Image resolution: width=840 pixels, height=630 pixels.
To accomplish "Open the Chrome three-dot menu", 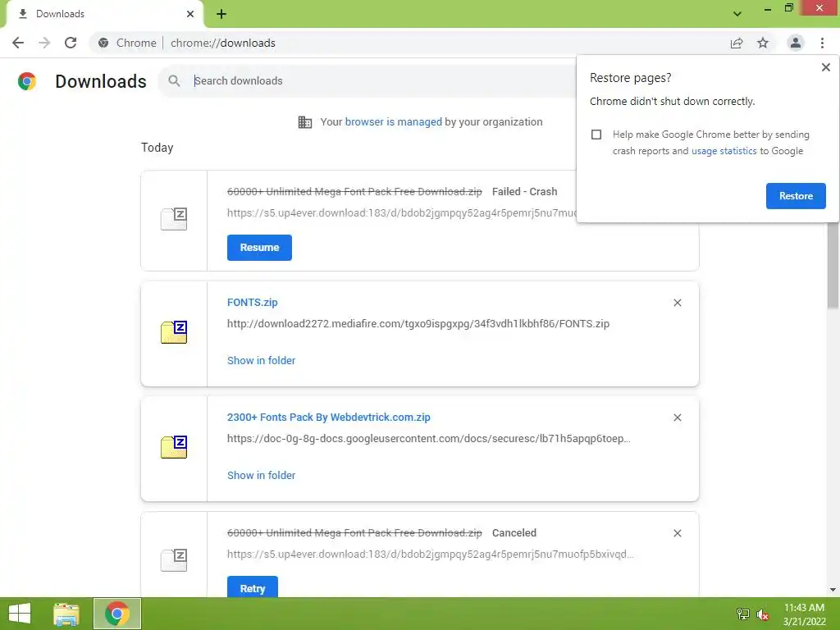I will tap(822, 43).
